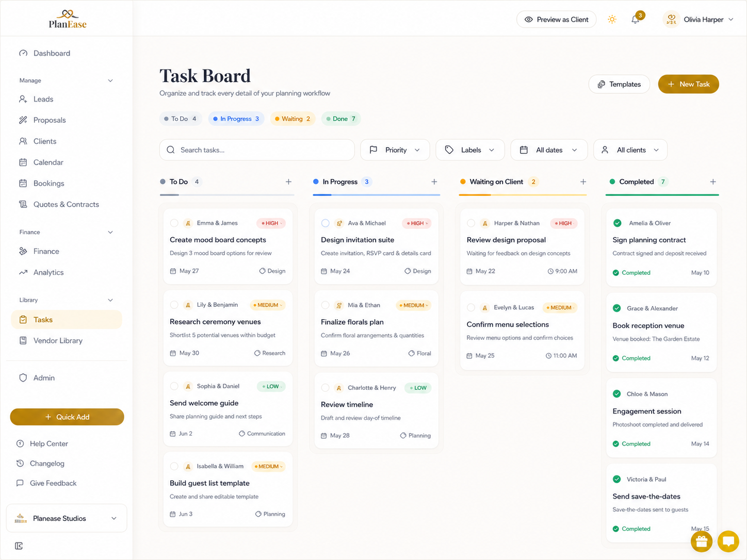Open Planease Studios workspace switcher
The image size is (747, 560).
click(67, 518)
